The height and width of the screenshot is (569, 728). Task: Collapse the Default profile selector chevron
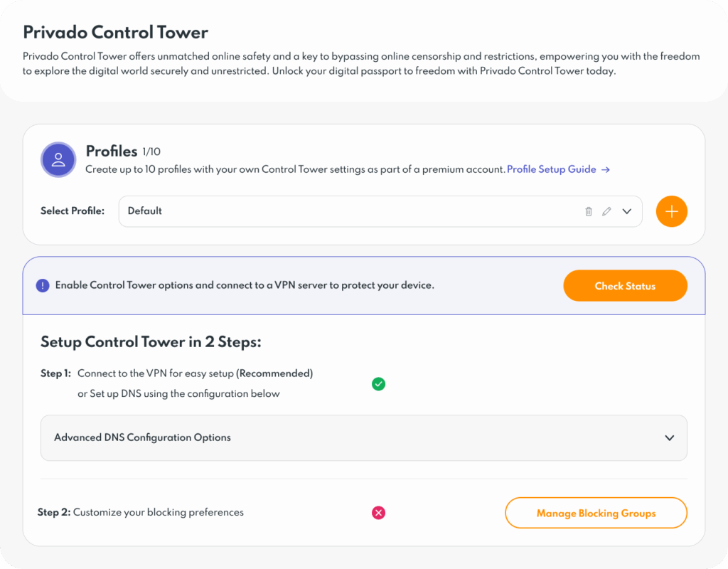626,211
